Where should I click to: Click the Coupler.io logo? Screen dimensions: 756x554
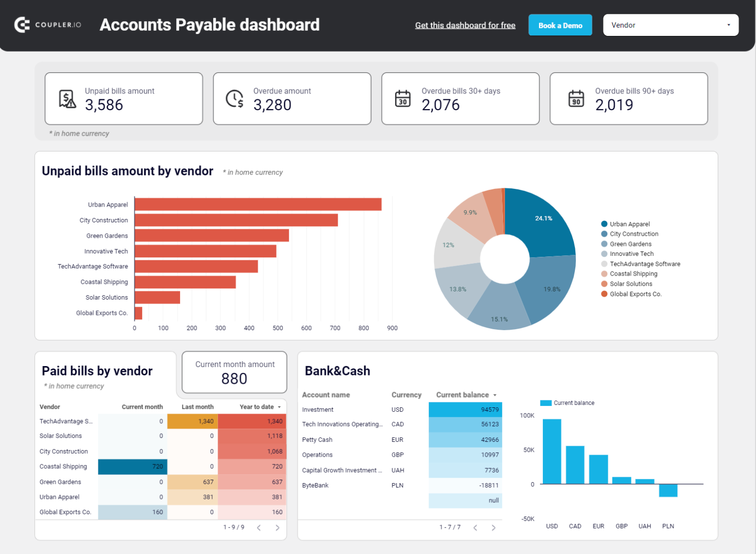coord(47,25)
